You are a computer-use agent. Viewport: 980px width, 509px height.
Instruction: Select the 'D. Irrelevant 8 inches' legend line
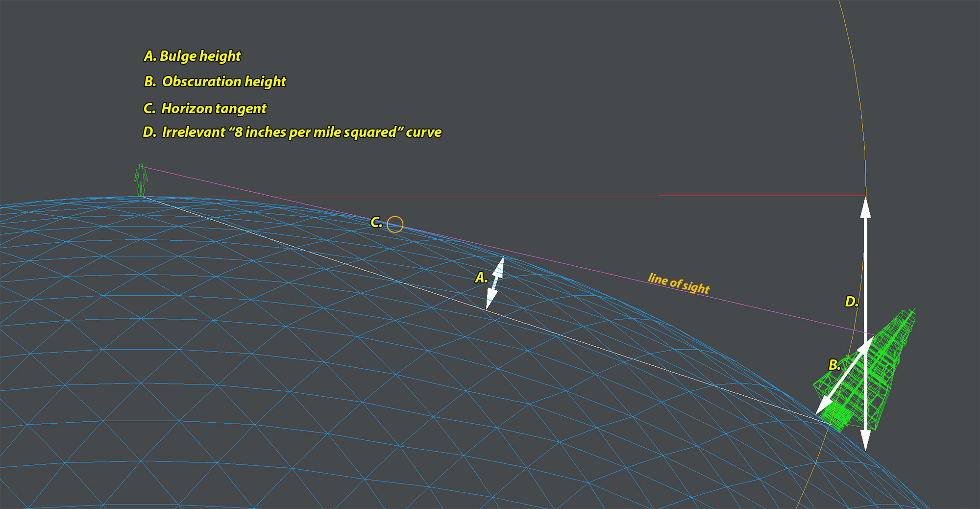tap(292, 132)
